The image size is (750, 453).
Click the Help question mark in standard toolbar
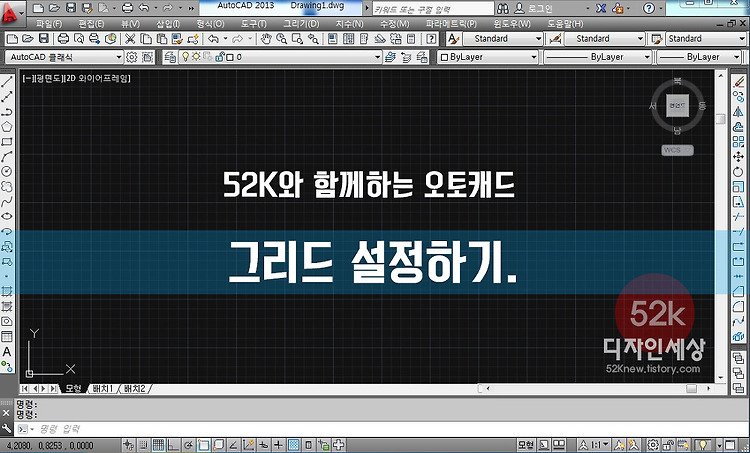[x=431, y=39]
